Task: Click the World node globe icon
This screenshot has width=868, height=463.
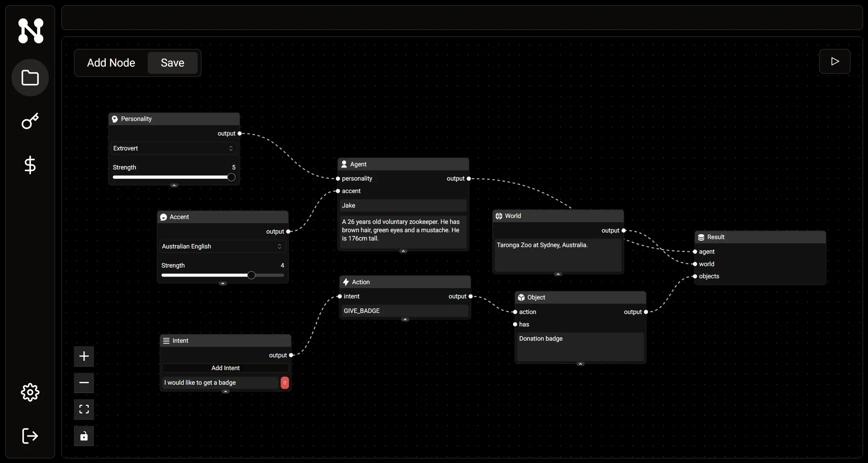Action: 499,216
